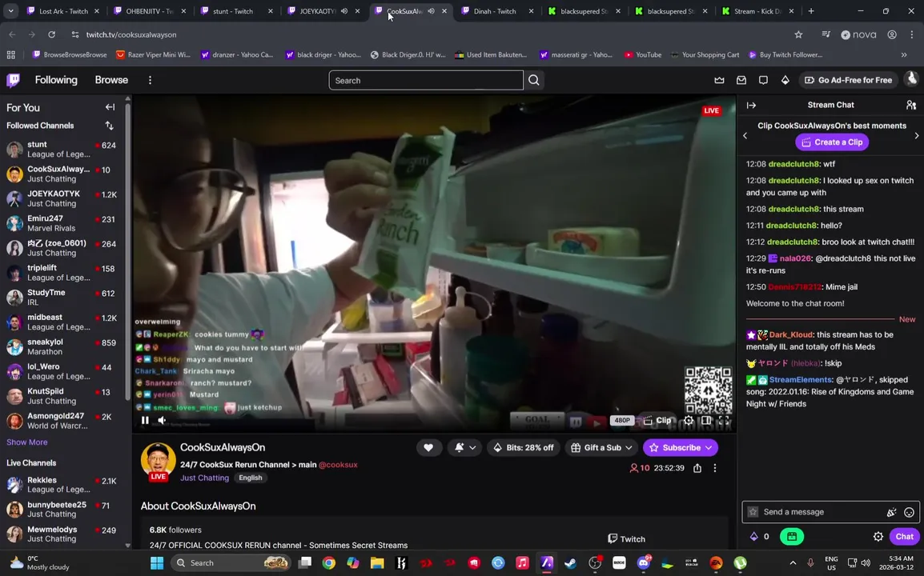Collapse the Stream Chat panel
924x576 pixels.
point(751,106)
